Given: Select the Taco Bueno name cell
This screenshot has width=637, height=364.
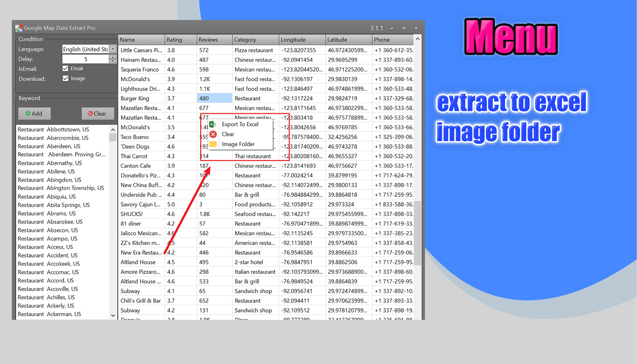Looking at the screenshot, I should (142, 137).
